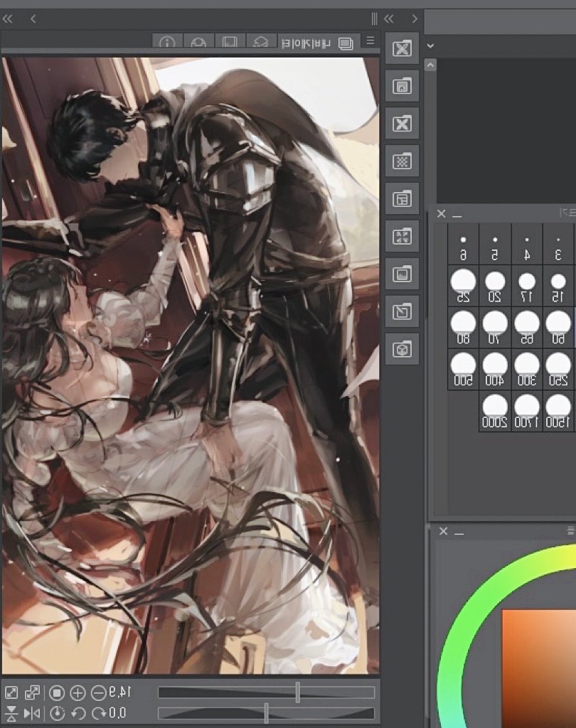Choose brush size 70 preset
Screen dimensions: 576x728
[495, 328]
